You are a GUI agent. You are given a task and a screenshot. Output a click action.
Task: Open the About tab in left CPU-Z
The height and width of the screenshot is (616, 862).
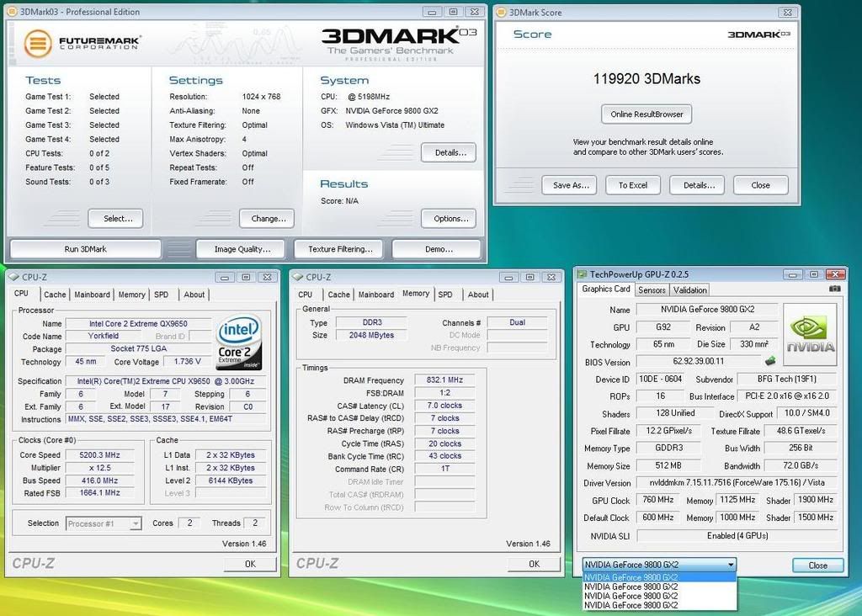[194, 295]
